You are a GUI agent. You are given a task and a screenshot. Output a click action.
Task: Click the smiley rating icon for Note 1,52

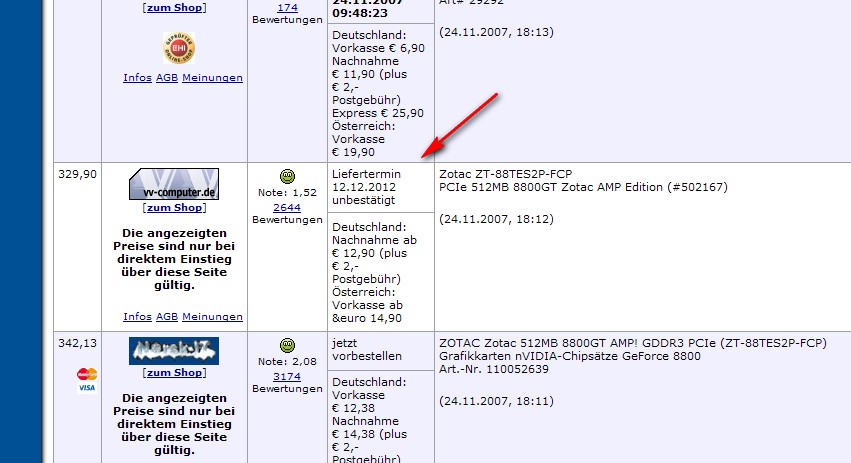click(x=287, y=176)
